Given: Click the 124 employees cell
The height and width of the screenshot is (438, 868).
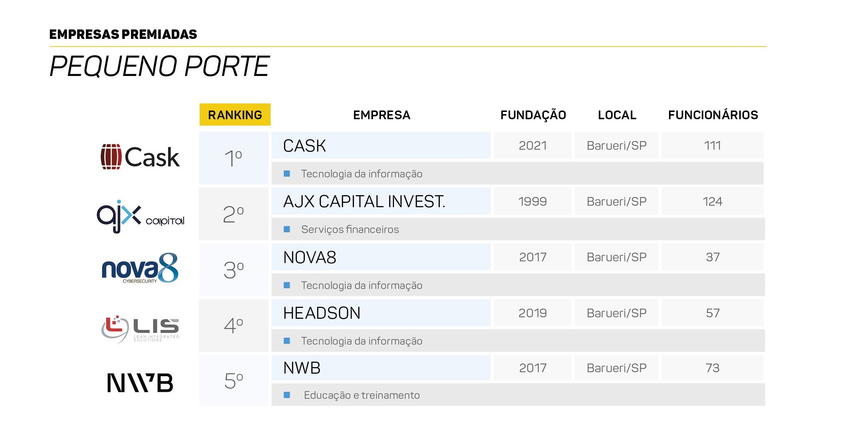Looking at the screenshot, I should click(x=712, y=201).
